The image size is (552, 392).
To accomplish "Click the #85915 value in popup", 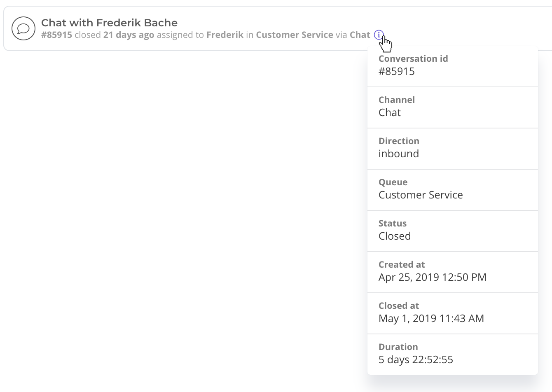I will (397, 71).
